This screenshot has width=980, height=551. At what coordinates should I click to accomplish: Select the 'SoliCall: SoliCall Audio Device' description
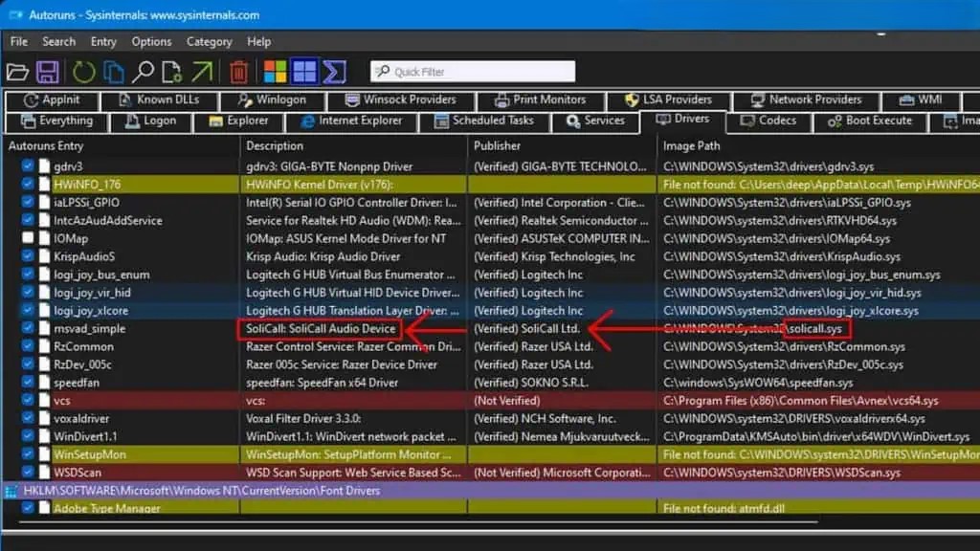coord(320,329)
